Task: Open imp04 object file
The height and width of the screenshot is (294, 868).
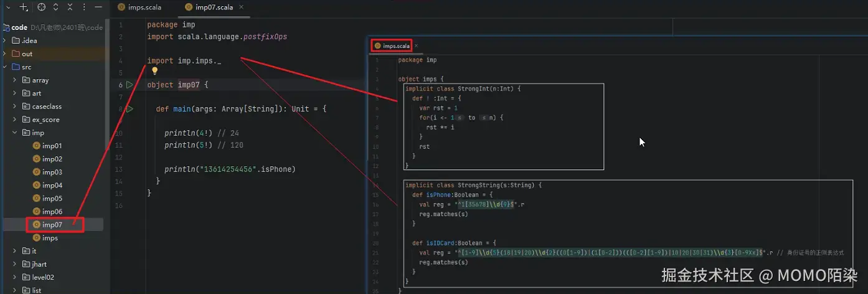Action: (52, 185)
